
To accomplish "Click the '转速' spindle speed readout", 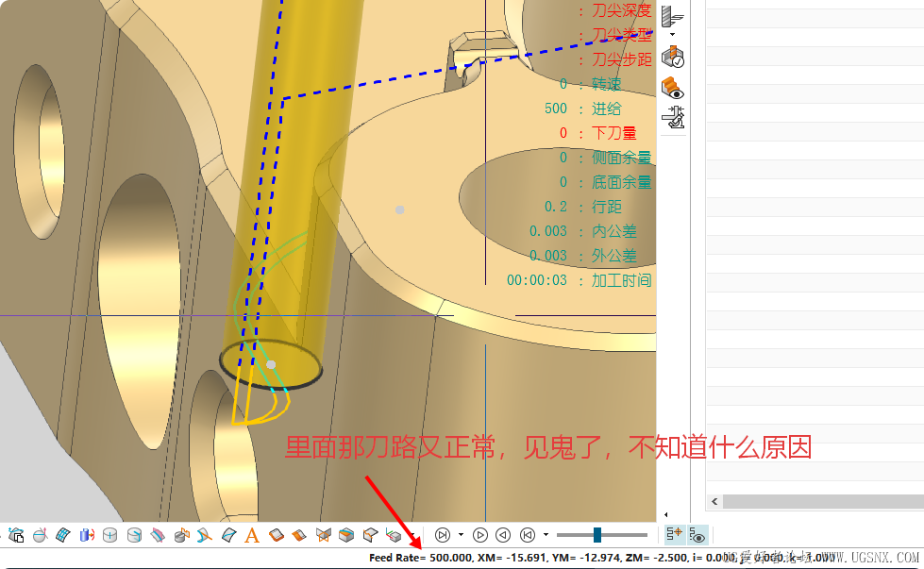I will [x=606, y=84].
